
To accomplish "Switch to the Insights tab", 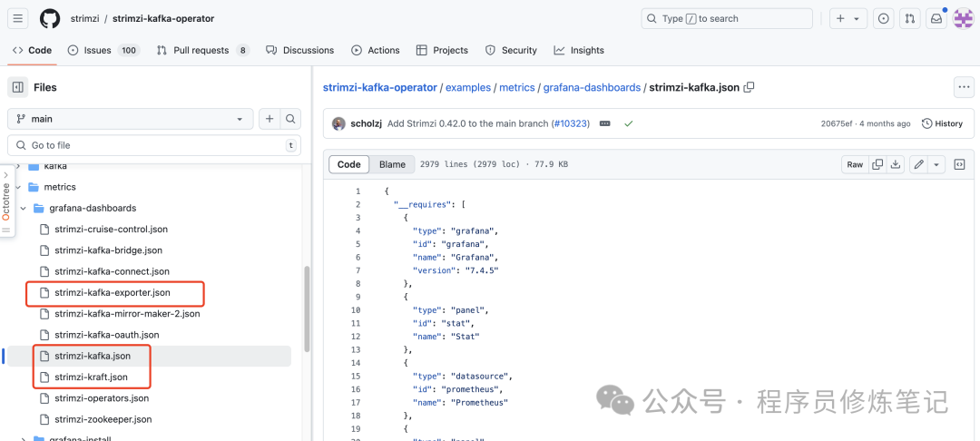I will [579, 50].
